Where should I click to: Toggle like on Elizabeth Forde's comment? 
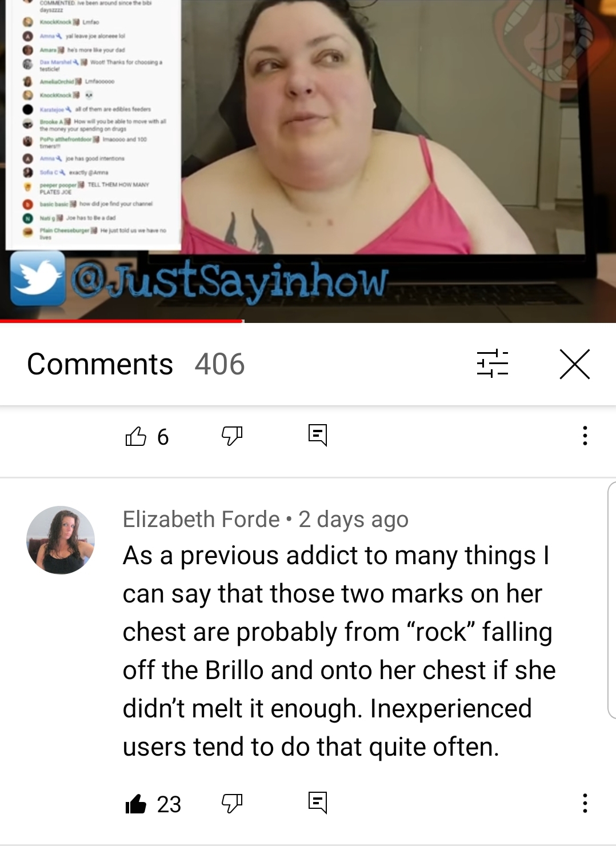click(x=136, y=804)
